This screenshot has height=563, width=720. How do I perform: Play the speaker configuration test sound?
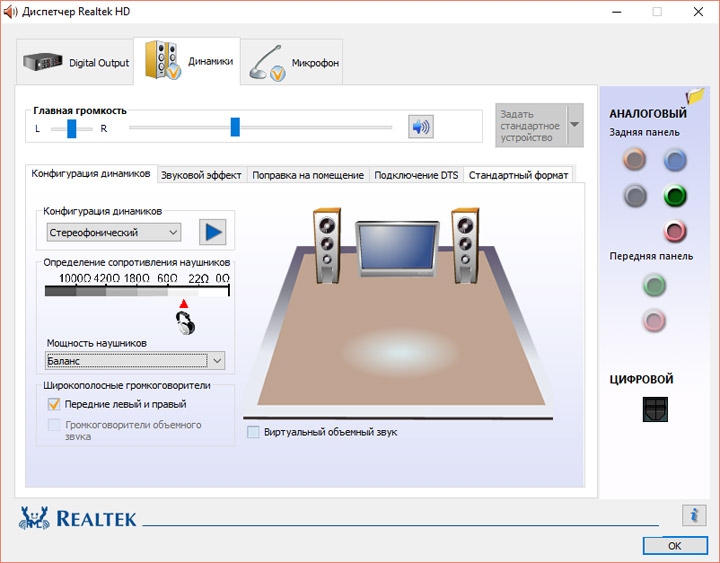(x=213, y=232)
